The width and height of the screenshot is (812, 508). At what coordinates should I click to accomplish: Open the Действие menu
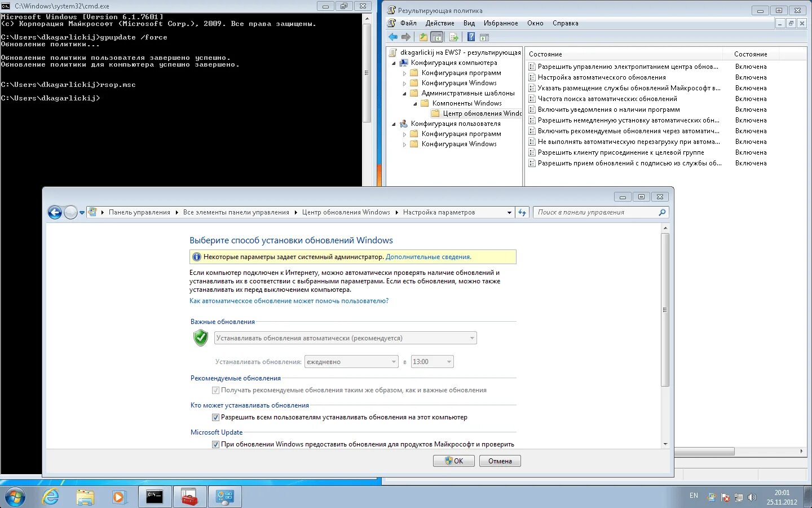click(440, 23)
